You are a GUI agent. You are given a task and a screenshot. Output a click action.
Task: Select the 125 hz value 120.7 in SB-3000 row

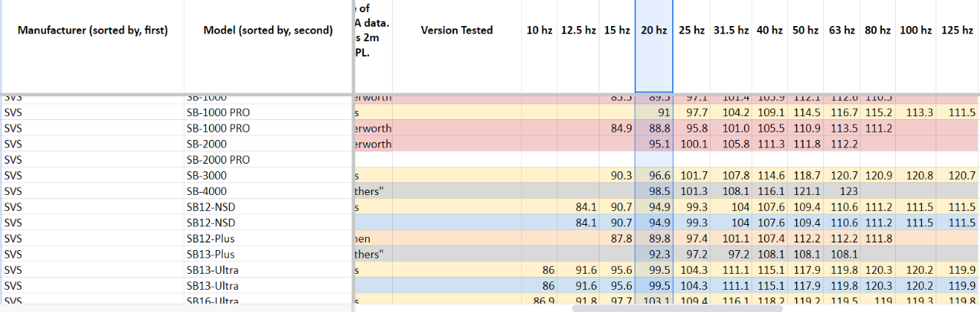point(958,175)
